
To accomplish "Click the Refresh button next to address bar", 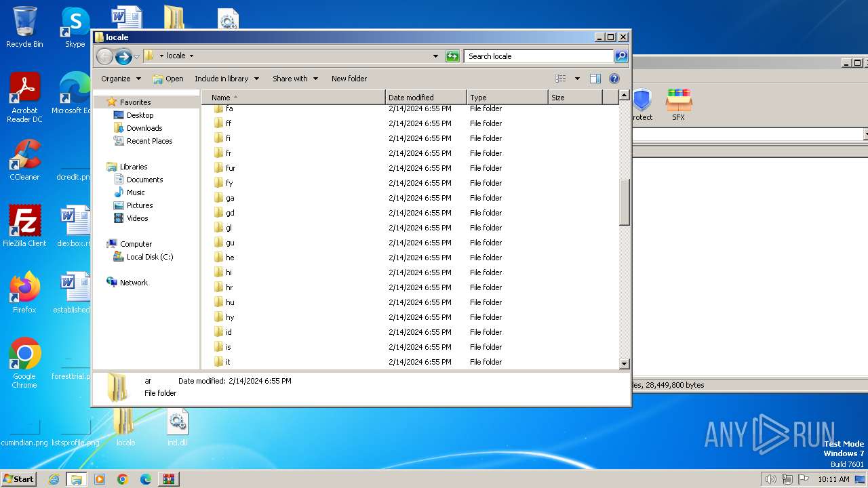I will tap(452, 56).
